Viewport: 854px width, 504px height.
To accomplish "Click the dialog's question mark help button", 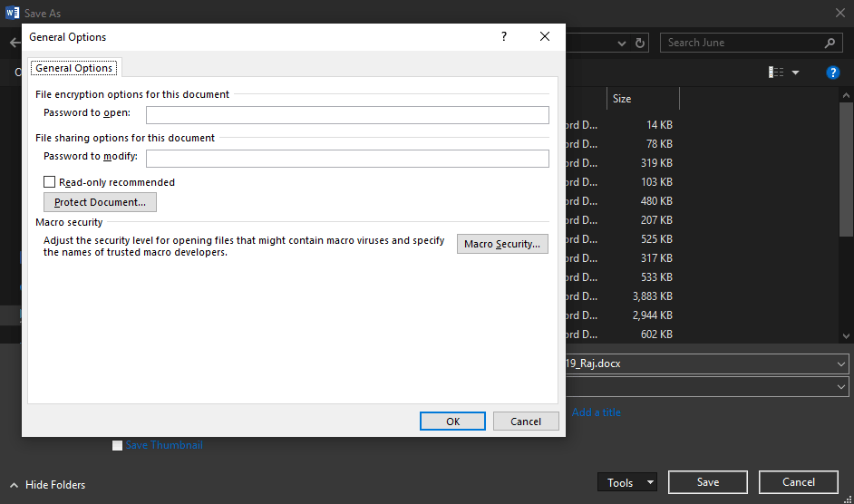I will 504,37.
